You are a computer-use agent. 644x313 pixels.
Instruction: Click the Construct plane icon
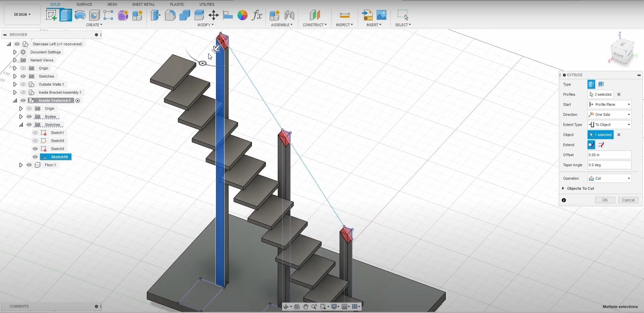click(x=315, y=15)
